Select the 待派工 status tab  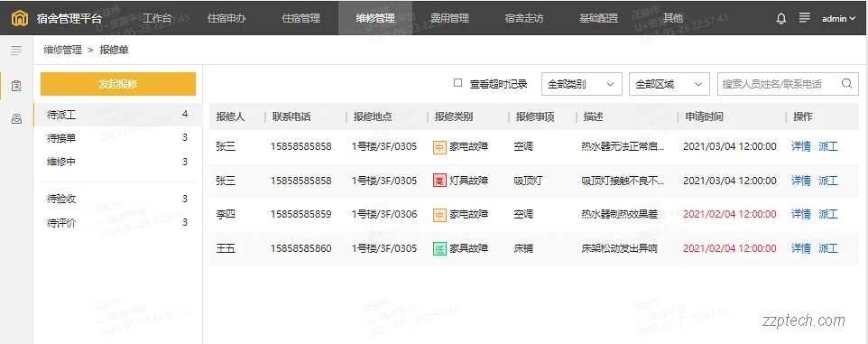coord(117,115)
